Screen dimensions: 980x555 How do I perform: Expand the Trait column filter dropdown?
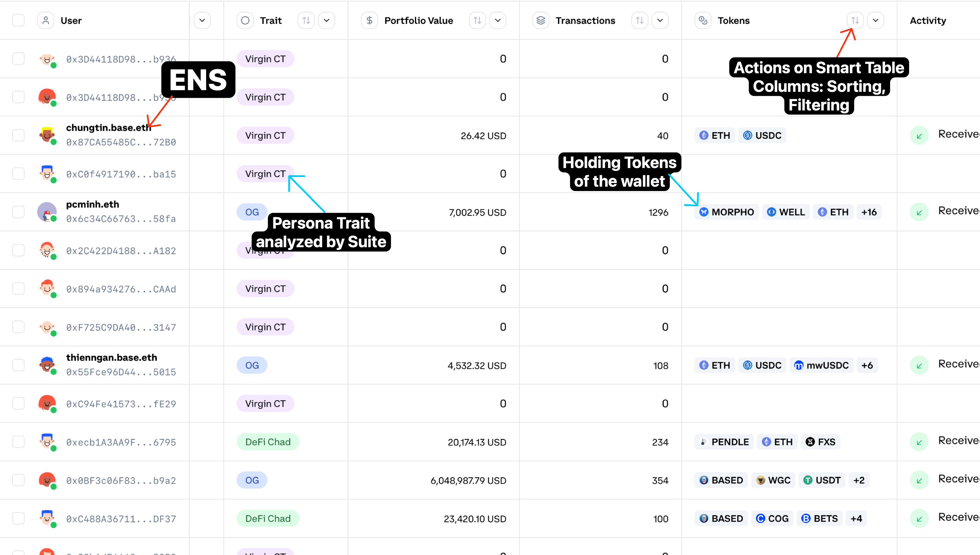[x=327, y=21]
